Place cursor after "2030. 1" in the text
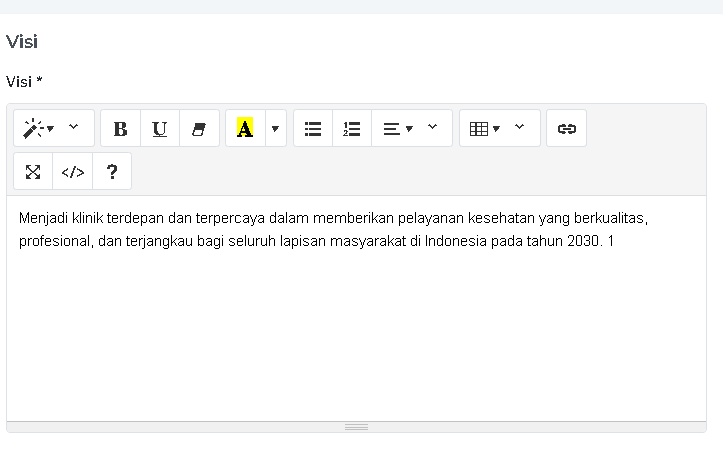This screenshot has width=723, height=467. tap(614, 242)
